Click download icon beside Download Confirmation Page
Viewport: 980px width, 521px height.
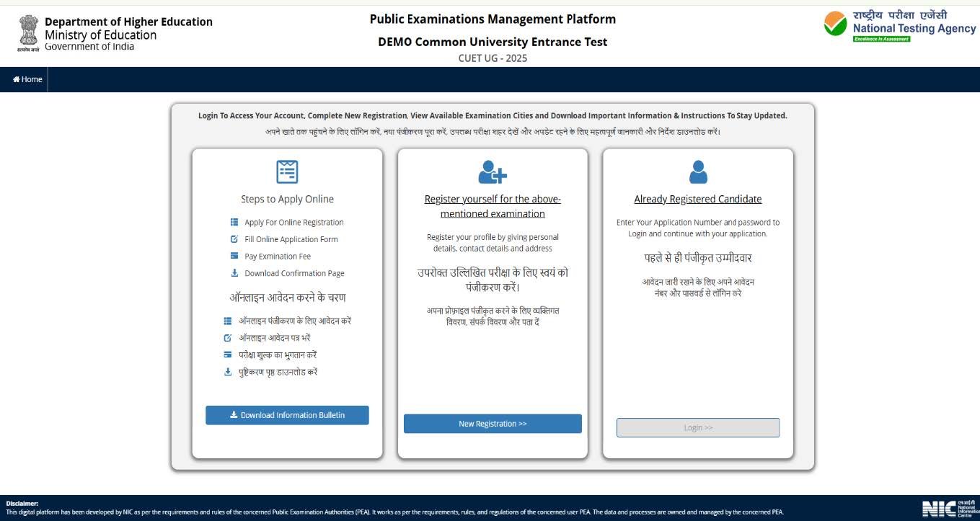(x=234, y=272)
